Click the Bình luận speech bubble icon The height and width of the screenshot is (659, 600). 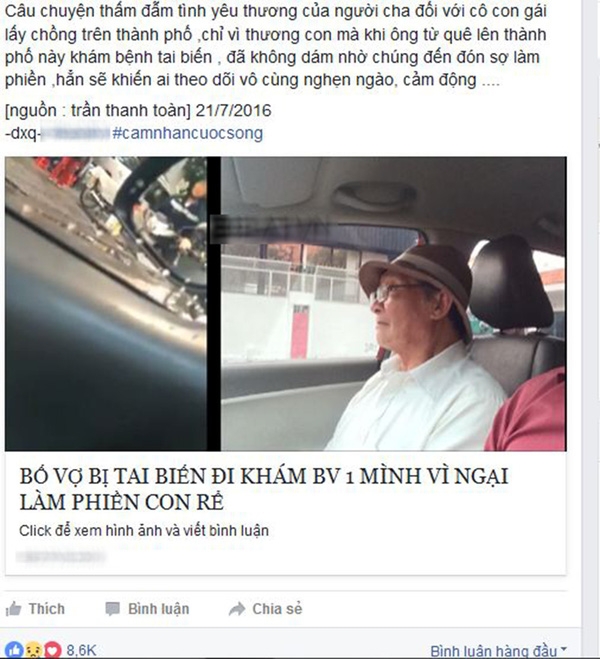(x=113, y=609)
